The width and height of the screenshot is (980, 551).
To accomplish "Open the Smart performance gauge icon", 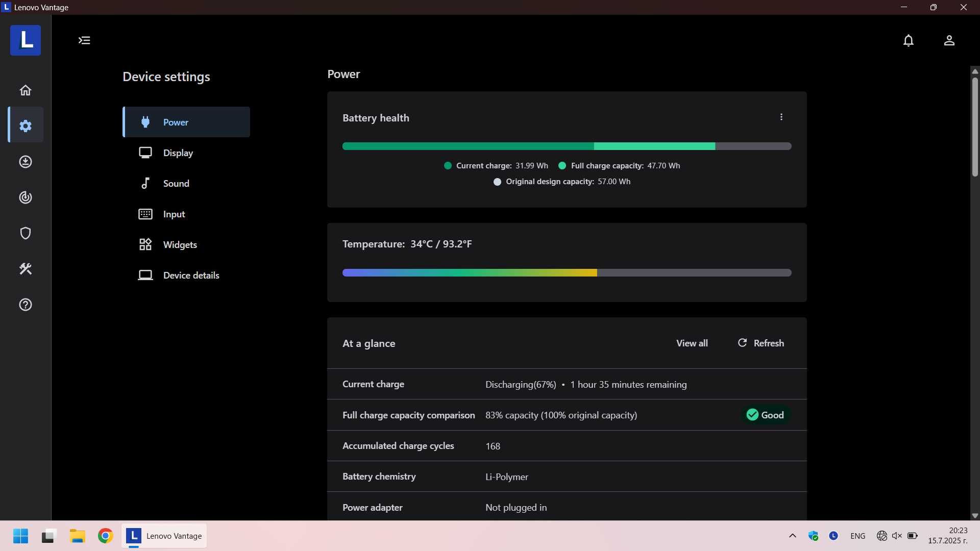I will coord(26,197).
